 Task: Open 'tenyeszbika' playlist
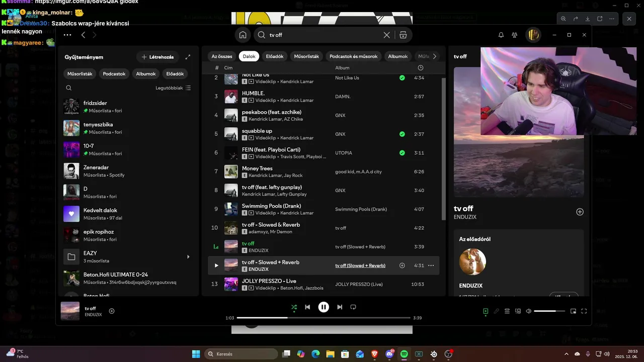(x=127, y=128)
